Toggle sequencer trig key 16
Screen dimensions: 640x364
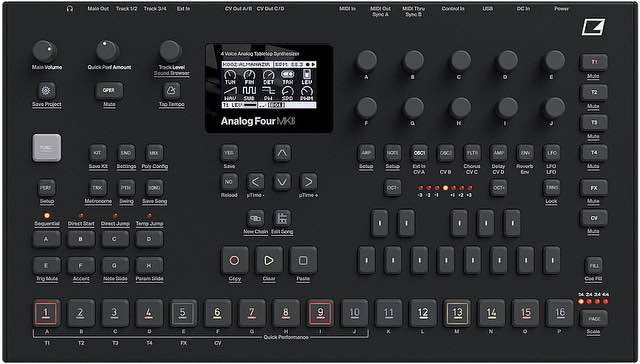(x=560, y=313)
